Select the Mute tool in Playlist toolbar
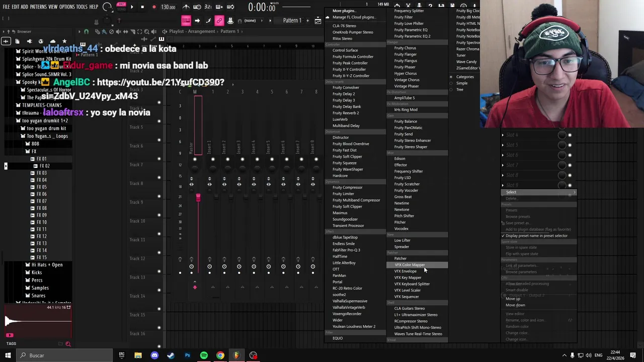The height and width of the screenshot is (362, 644). click(x=119, y=31)
